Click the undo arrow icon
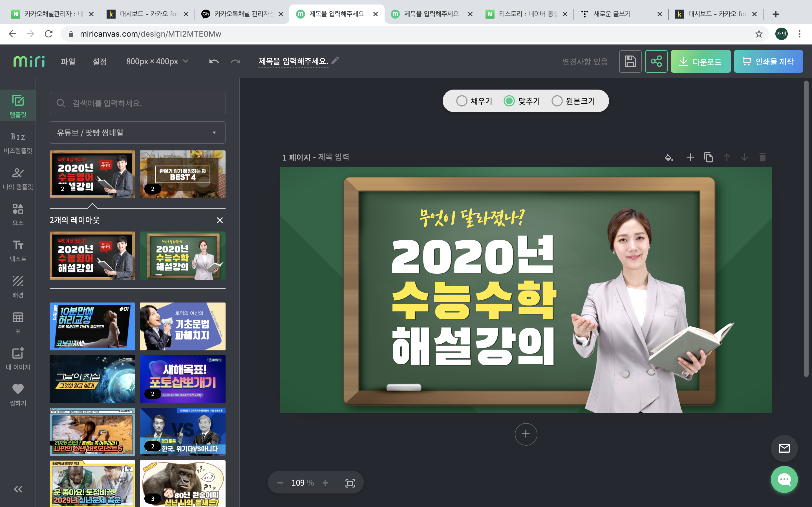The height and width of the screenshot is (507, 812). click(214, 61)
